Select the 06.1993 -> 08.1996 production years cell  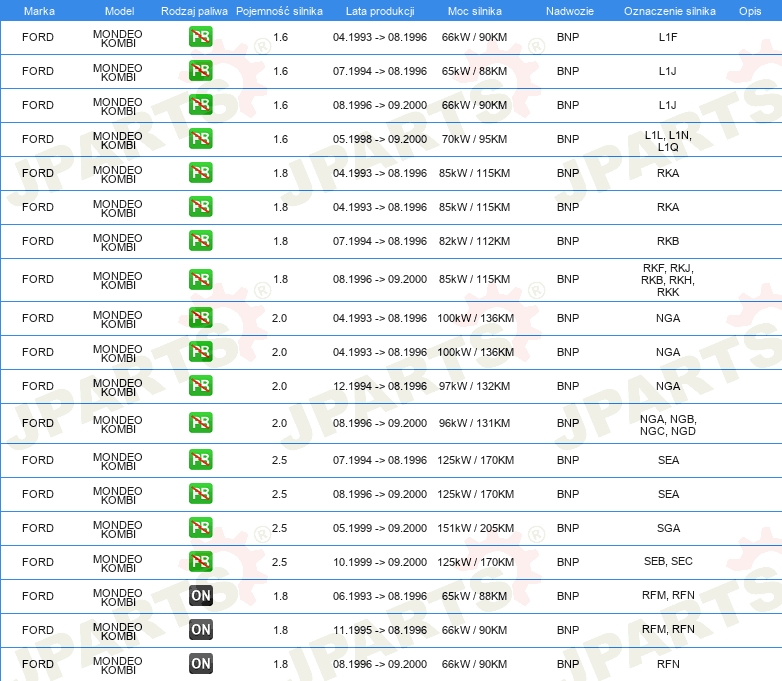[380, 596]
